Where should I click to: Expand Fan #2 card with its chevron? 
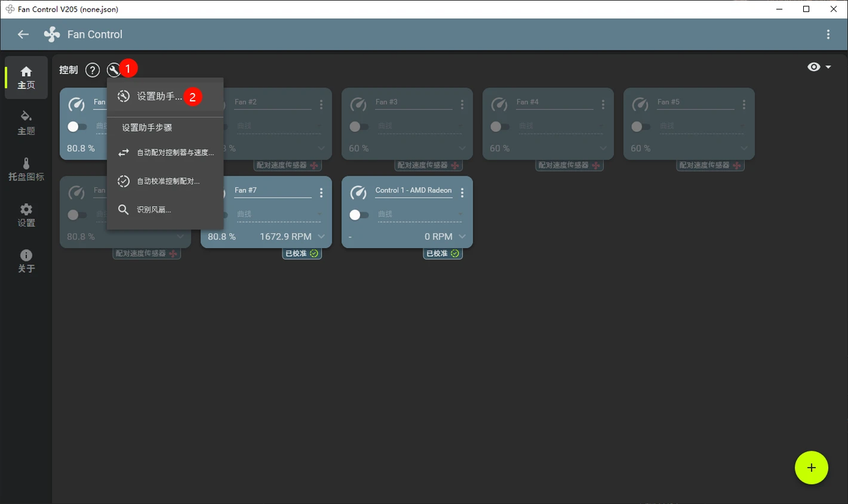(322, 148)
